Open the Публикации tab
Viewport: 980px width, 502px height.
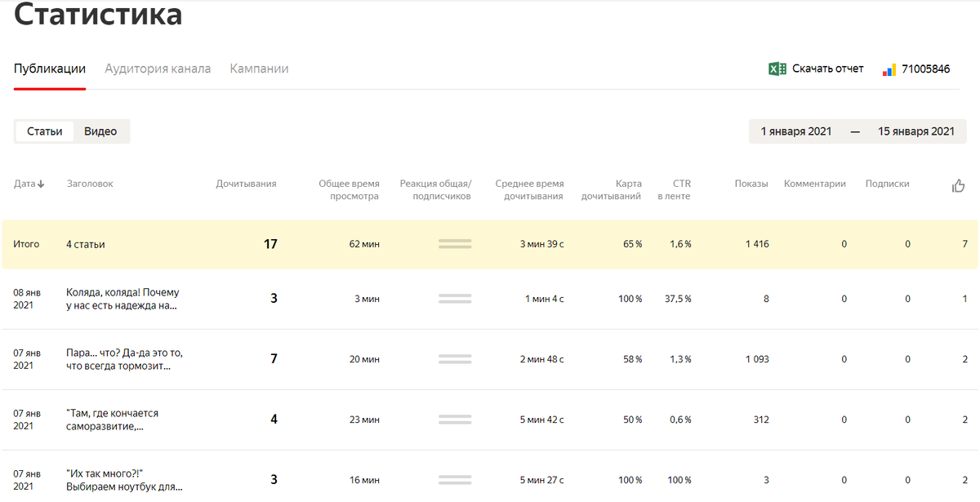coord(50,69)
